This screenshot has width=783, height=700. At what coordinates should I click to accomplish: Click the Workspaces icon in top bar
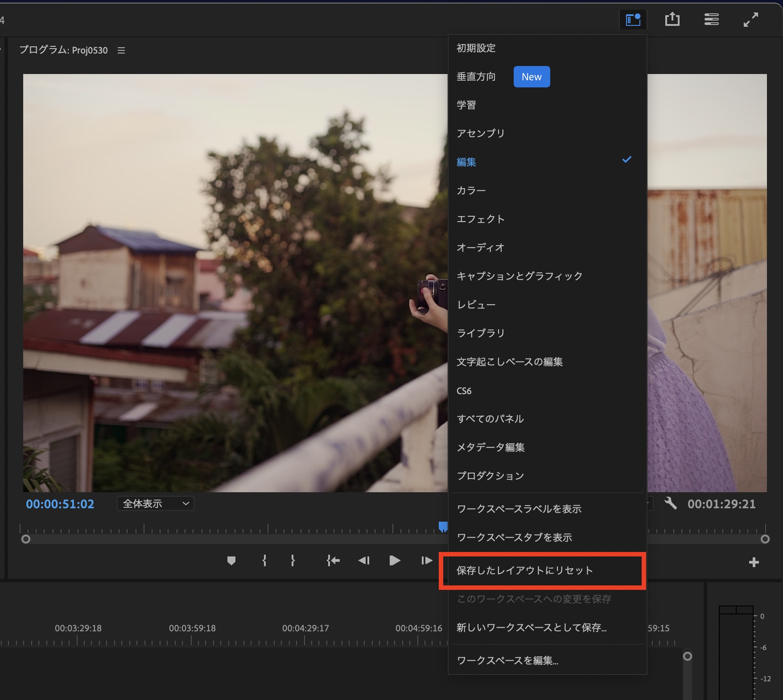[633, 20]
